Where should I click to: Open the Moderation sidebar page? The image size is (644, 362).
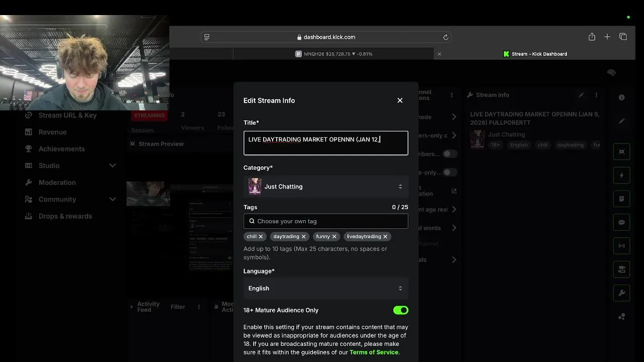(57, 183)
